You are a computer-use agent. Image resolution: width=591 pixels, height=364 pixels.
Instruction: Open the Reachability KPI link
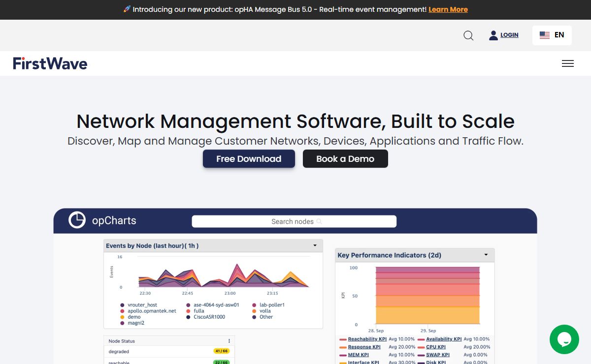coord(367,339)
